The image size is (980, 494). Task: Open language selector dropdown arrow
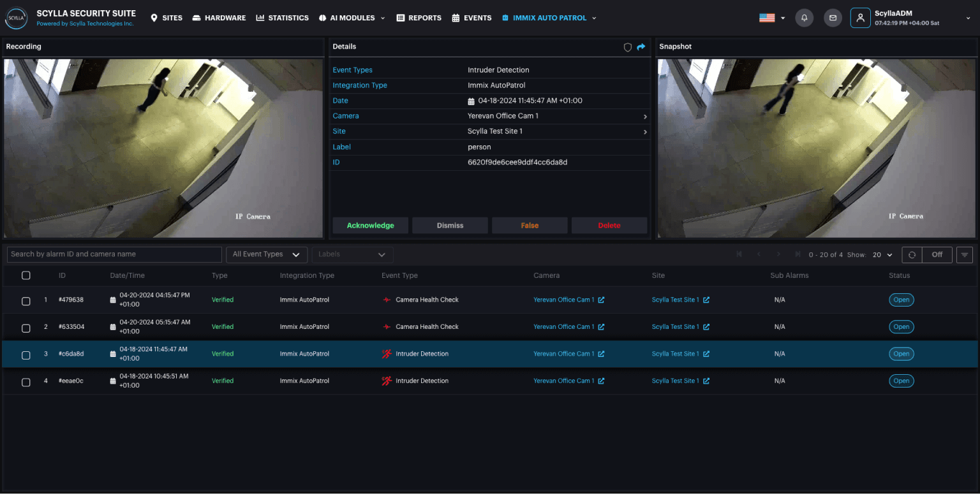pos(783,18)
